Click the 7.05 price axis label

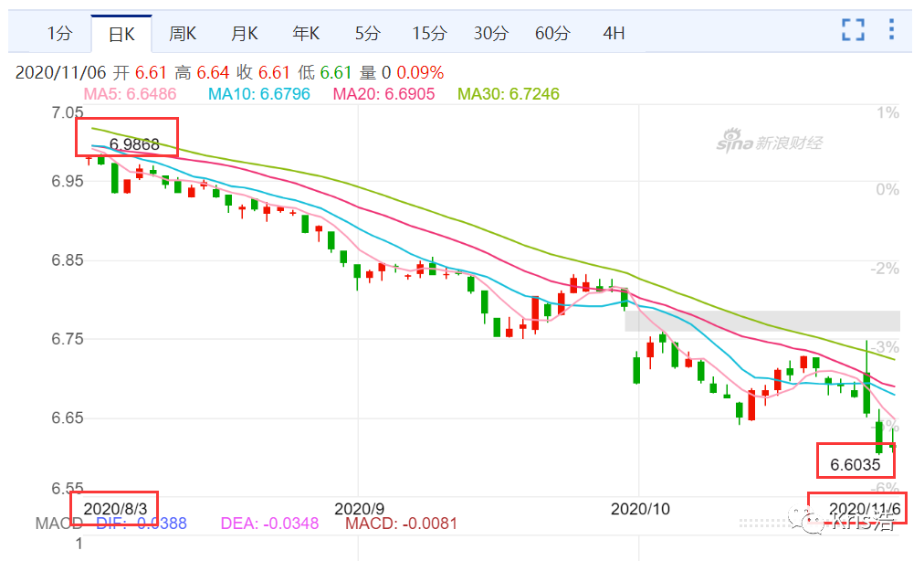tap(68, 112)
